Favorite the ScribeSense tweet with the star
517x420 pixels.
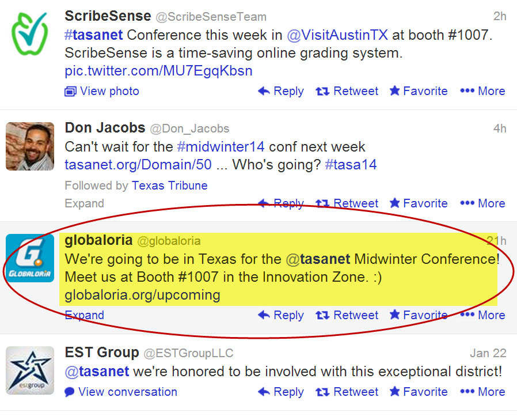pos(419,91)
